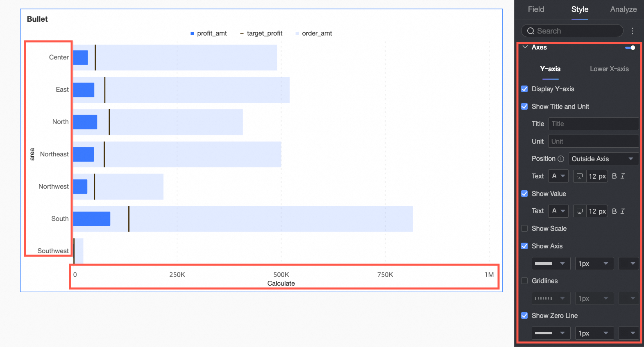This screenshot has height=347, width=644.
Task: Select the Lower X-axis tab
Action: (609, 69)
